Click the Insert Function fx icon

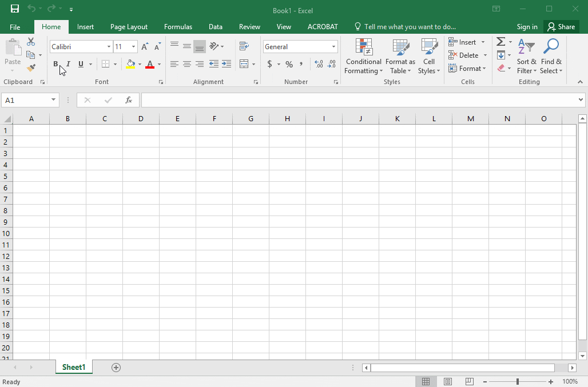coord(129,100)
